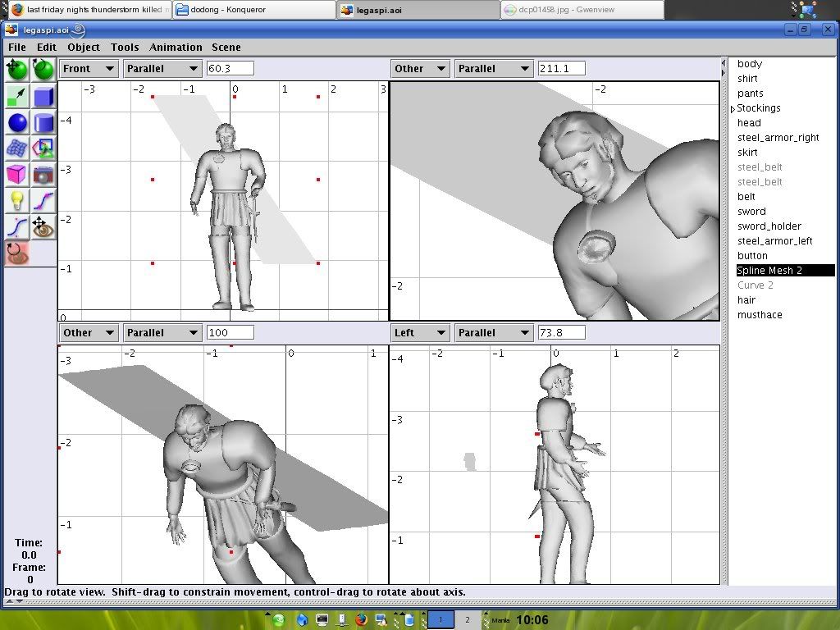
Task: Switch to virtual desktop 2 in pager
Action: [x=467, y=620]
